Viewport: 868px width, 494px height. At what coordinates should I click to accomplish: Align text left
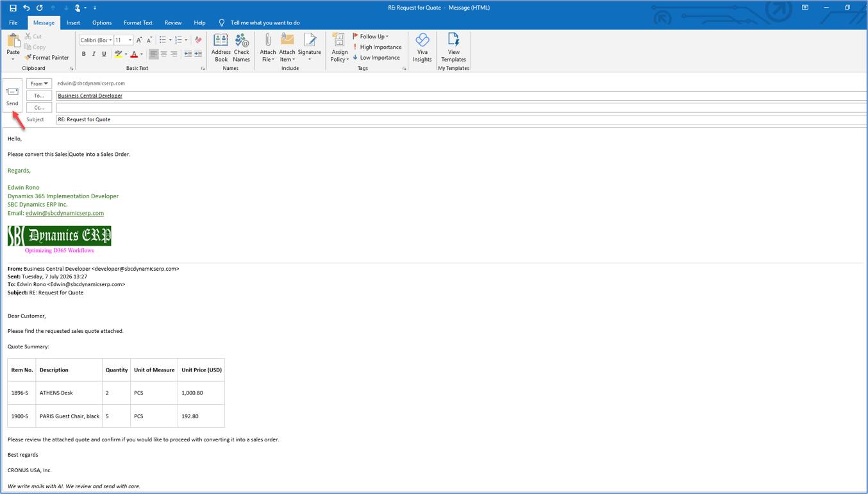(153, 54)
